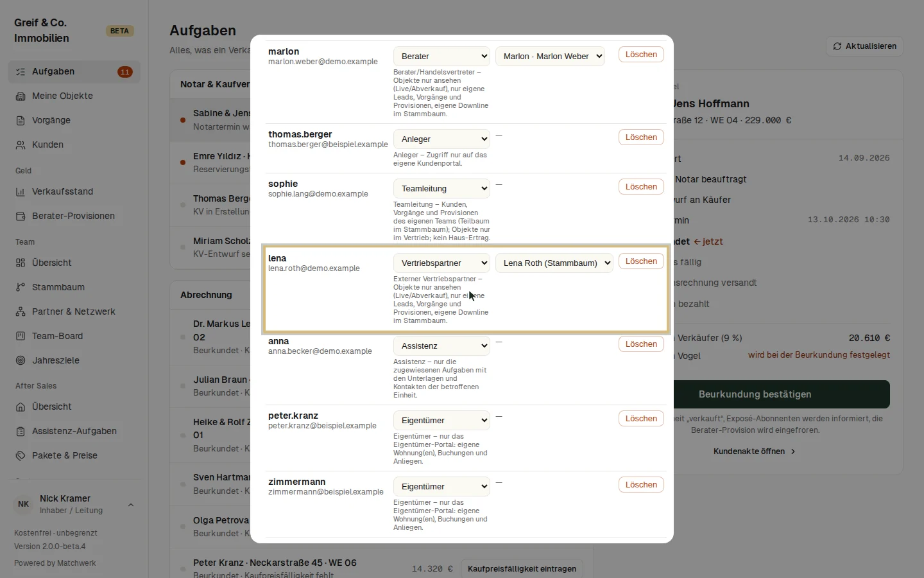Viewport: 924px width, 578px height.
Task: Click the refresh icon in Aktualisieren
Action: pos(837,46)
